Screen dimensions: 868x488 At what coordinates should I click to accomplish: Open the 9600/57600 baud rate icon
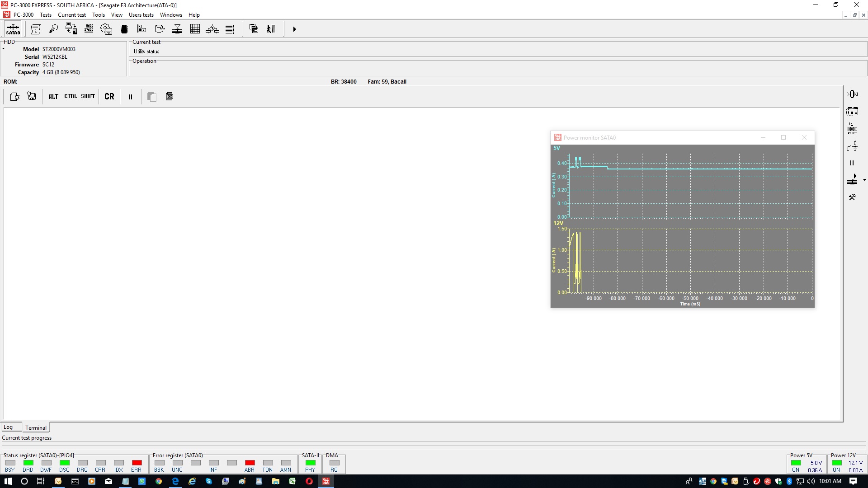(x=89, y=29)
